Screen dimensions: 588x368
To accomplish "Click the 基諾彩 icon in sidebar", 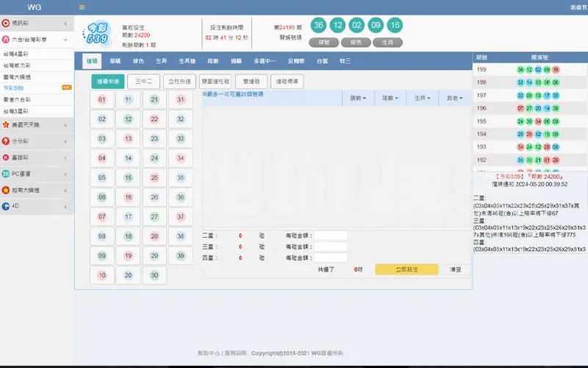I will coord(6,158).
